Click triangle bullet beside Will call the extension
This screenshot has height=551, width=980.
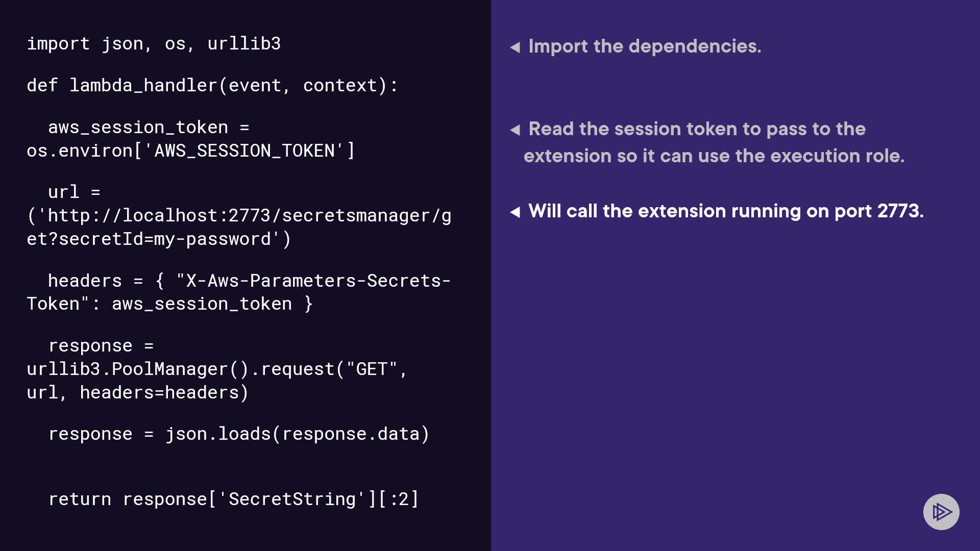coord(515,212)
